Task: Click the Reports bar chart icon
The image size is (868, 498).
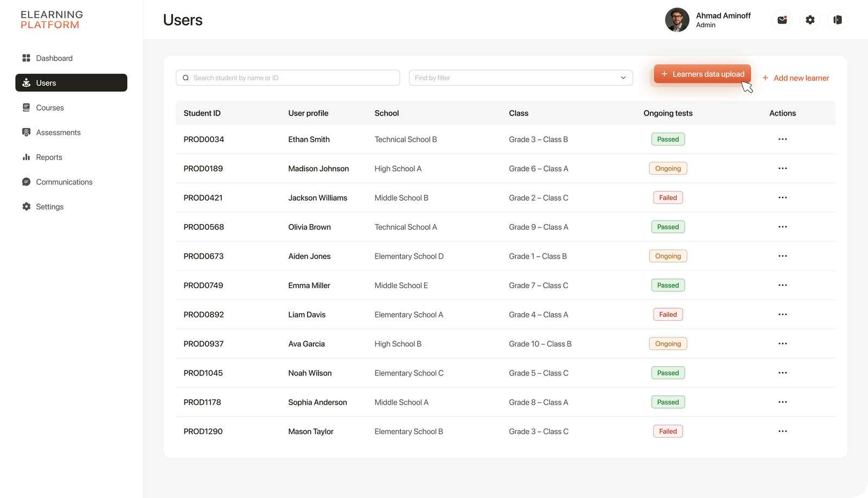Action: [x=26, y=157]
